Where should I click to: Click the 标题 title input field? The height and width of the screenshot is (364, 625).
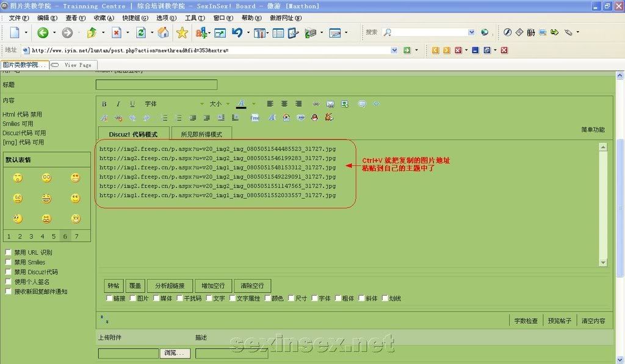pos(156,84)
